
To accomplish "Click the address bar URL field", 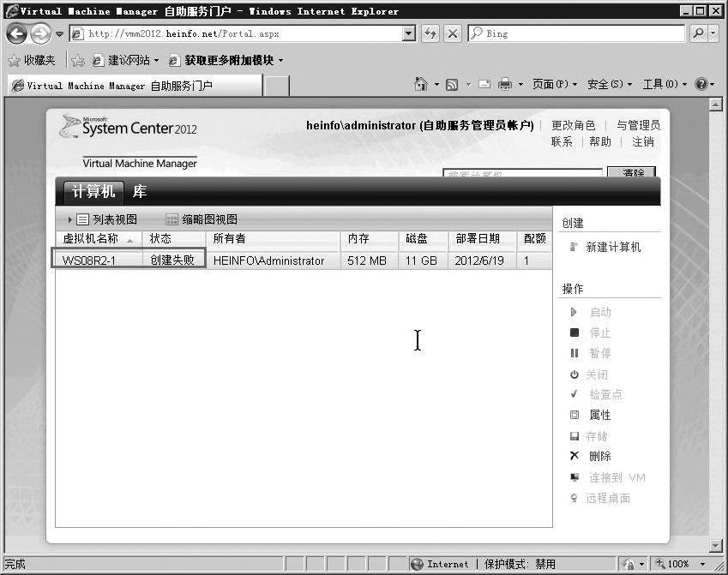I will coord(237,33).
